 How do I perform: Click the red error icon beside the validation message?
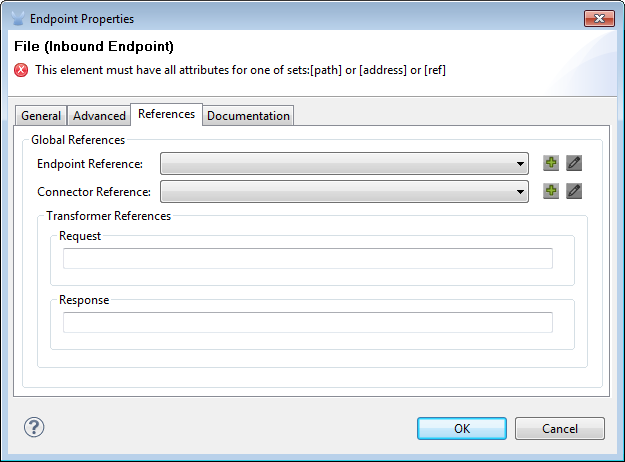coord(21,70)
